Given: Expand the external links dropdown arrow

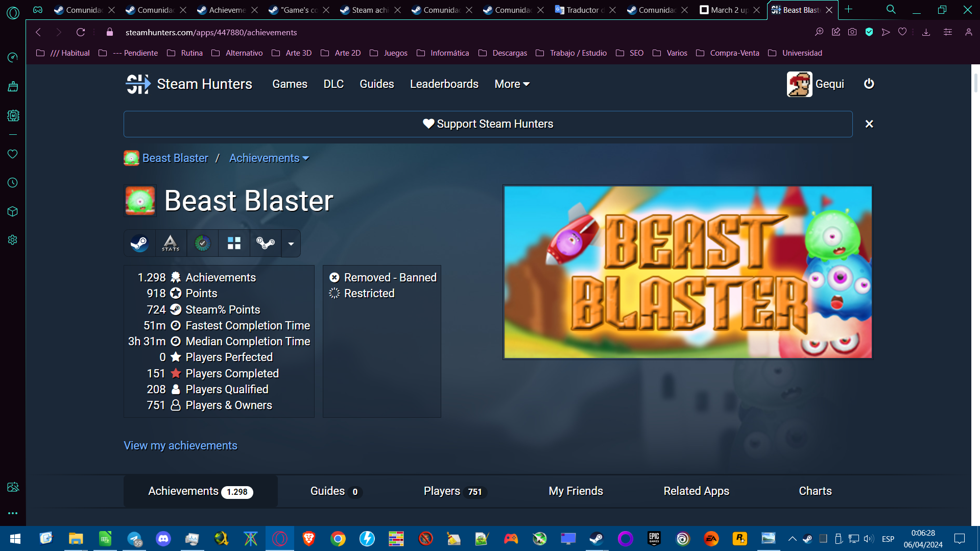Looking at the screenshot, I should tap(291, 244).
